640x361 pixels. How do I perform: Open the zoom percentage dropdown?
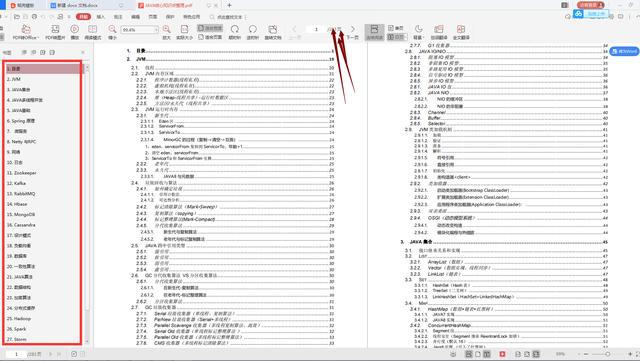click(x=156, y=30)
